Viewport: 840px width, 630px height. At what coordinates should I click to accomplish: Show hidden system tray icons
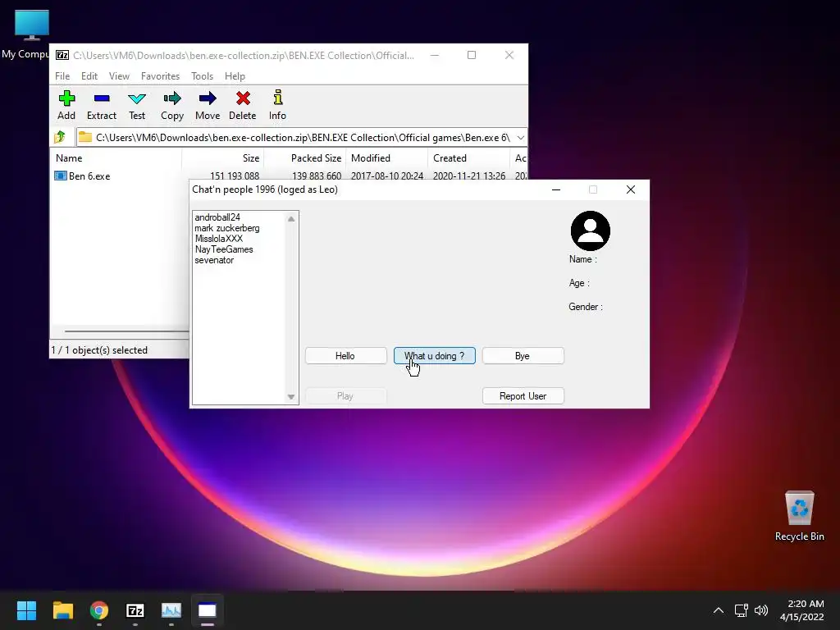coord(719,610)
